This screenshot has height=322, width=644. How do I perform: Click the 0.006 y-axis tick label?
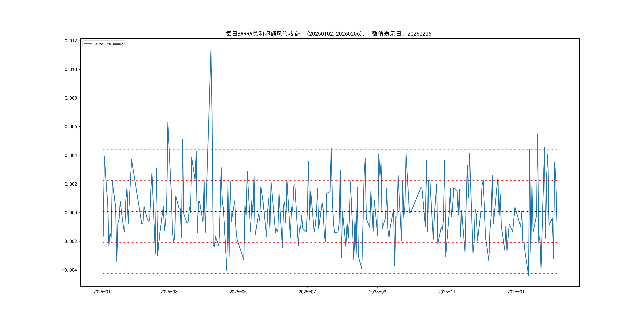click(71, 127)
